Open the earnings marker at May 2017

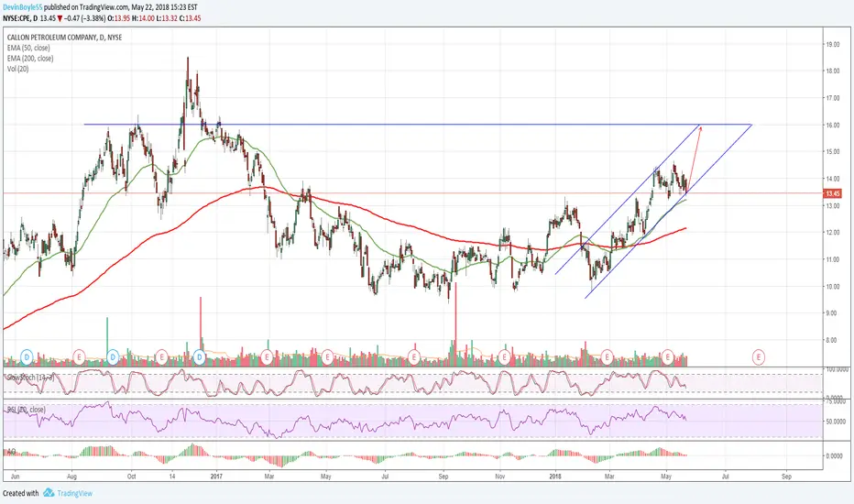327,357
